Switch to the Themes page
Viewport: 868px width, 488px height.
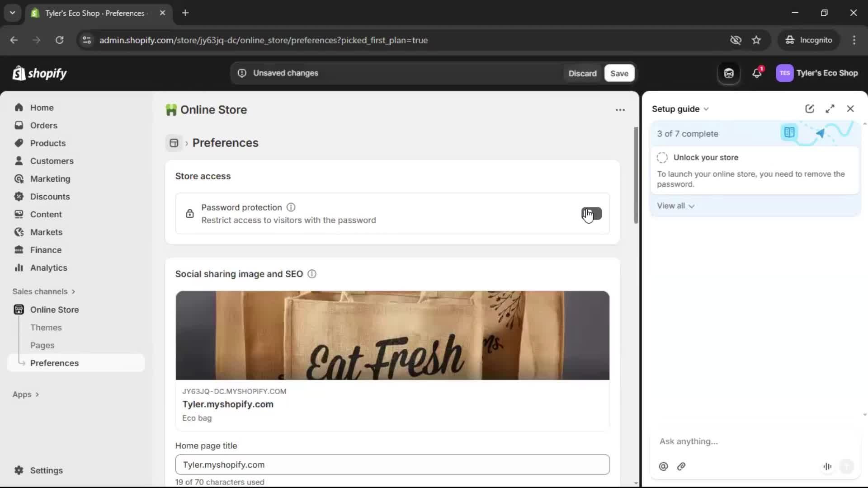click(x=45, y=327)
